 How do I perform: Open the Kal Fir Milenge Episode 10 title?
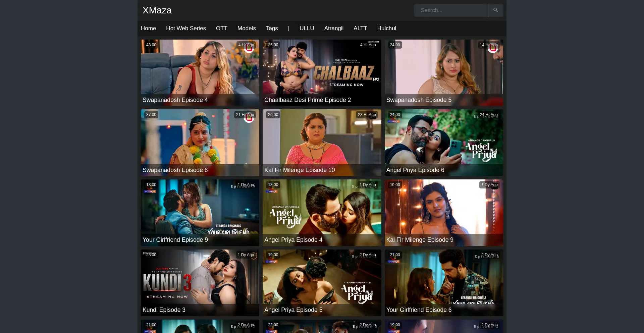pos(300,170)
